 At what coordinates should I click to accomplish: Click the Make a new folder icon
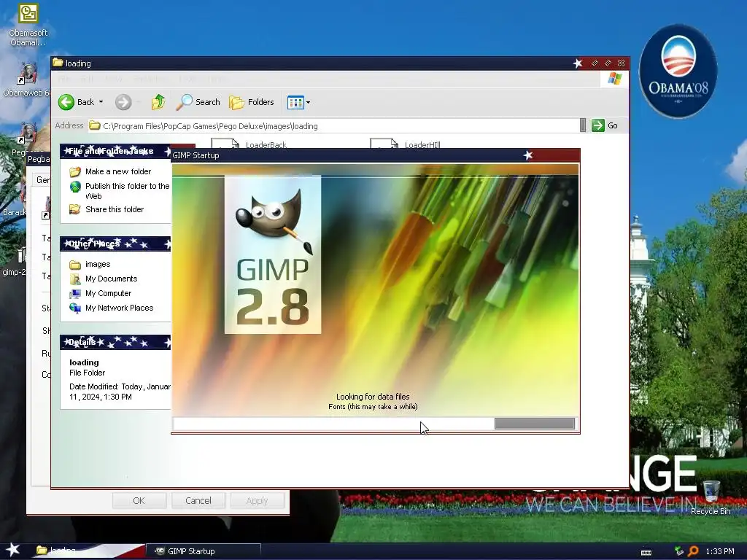75,171
